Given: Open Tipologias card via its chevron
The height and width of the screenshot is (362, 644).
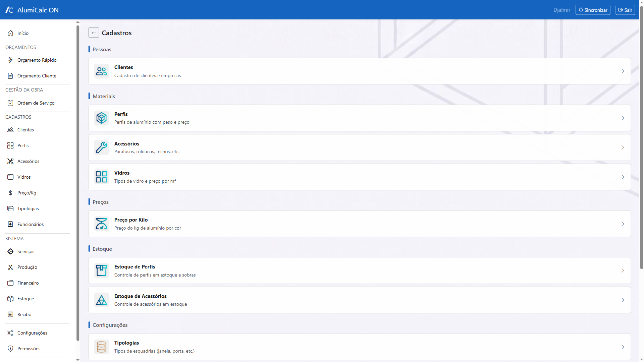Looking at the screenshot, I should (623, 347).
